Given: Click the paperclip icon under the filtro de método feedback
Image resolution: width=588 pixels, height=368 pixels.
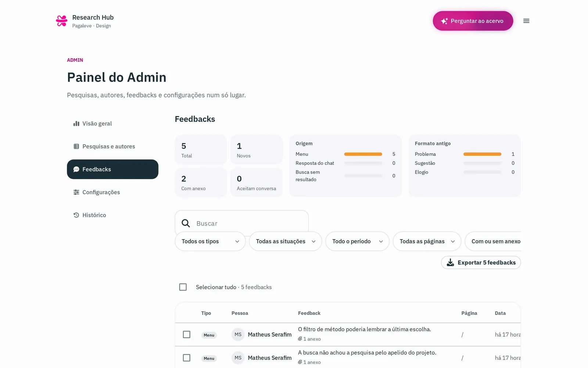Looking at the screenshot, I should [300, 339].
